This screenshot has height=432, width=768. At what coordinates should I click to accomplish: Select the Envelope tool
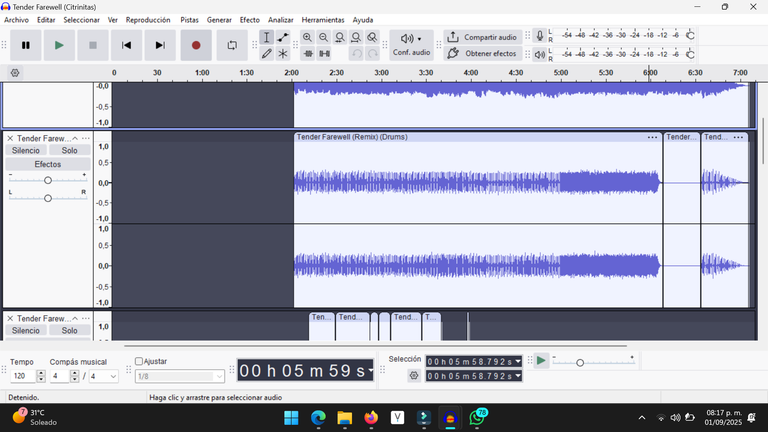[283, 37]
